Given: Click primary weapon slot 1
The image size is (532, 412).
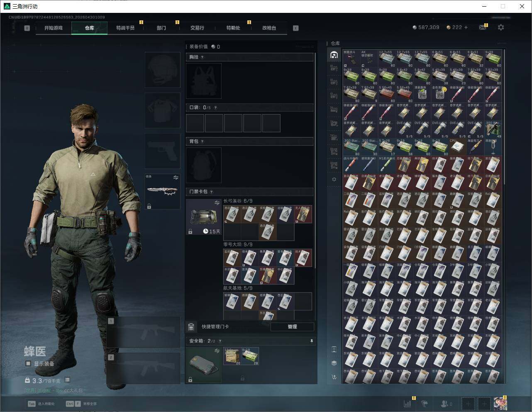Looking at the screenshot, I should pos(144,332).
